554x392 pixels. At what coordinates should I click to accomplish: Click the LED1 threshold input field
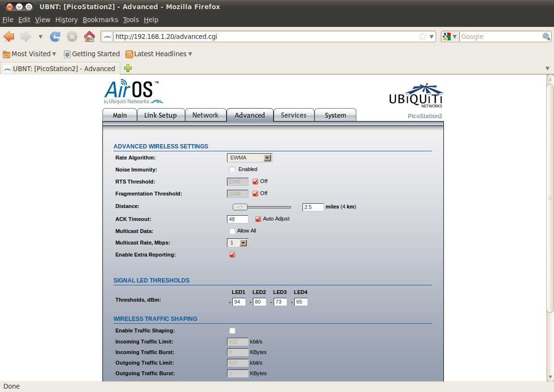pyautogui.click(x=239, y=302)
